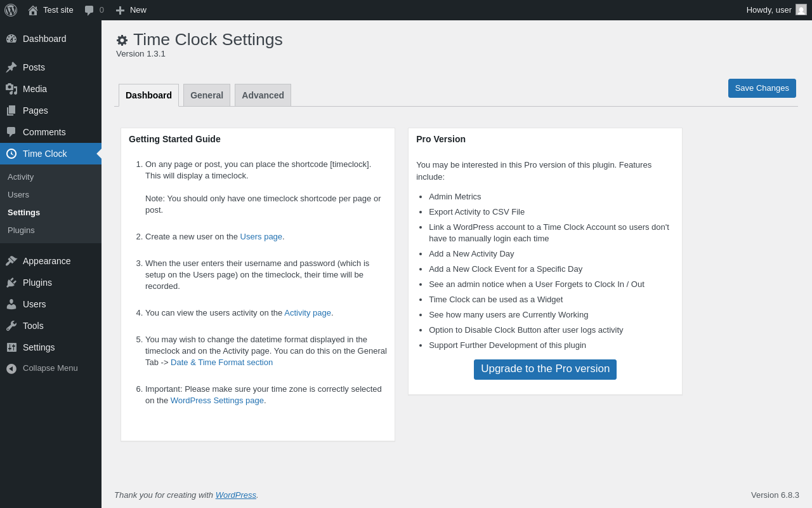Open the Activity page link in guide

(308, 313)
